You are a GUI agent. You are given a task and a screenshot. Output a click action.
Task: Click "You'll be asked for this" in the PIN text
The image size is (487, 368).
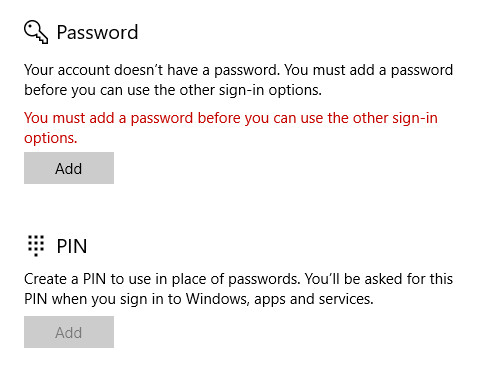379,279
